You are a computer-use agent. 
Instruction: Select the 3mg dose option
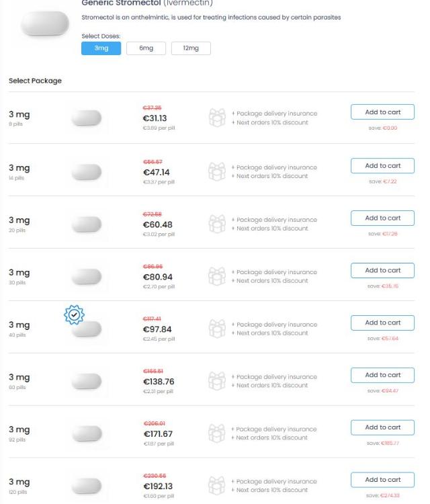(101, 48)
